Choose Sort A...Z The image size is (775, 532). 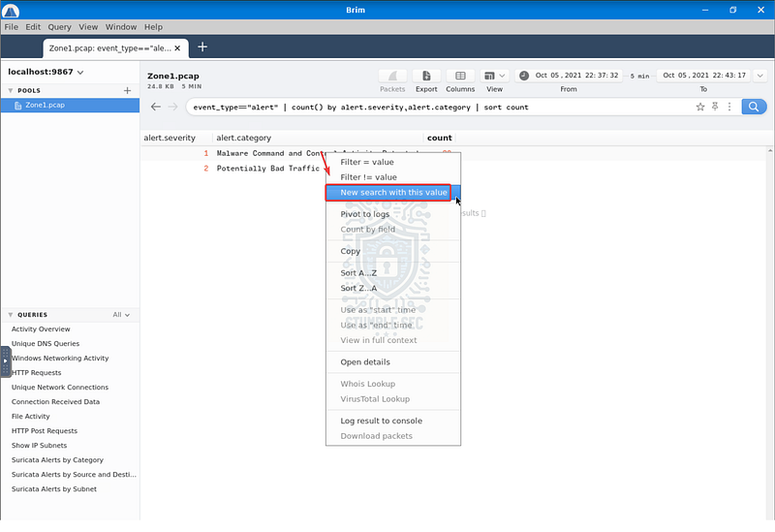[393, 273]
